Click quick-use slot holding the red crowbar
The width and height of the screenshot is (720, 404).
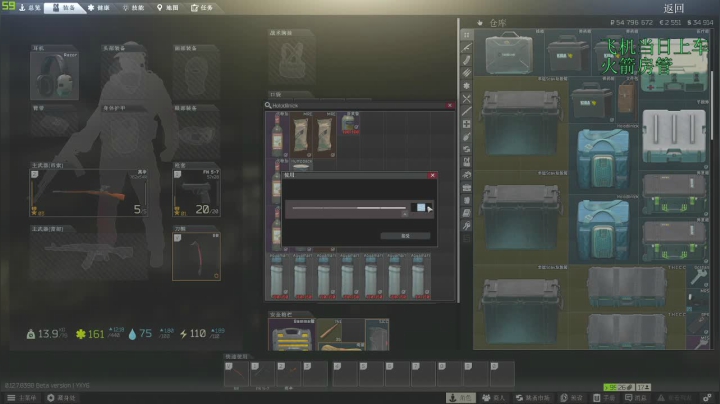pos(236,374)
